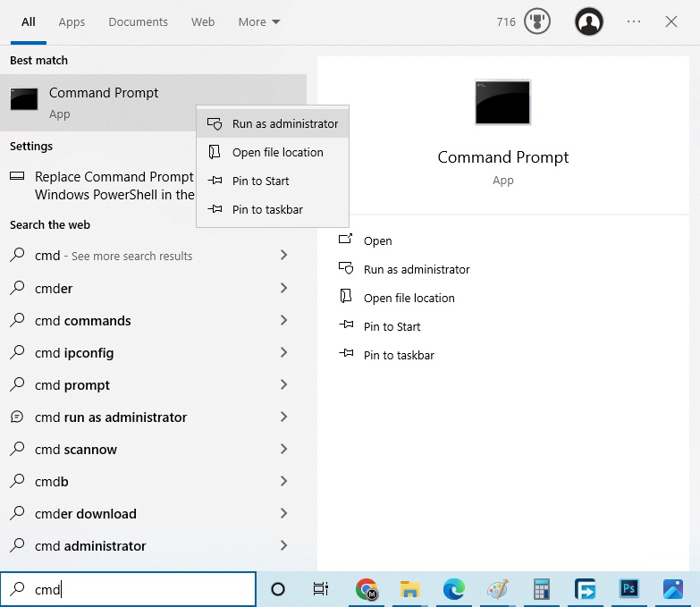Open Google Chrome from the taskbar

[367, 589]
